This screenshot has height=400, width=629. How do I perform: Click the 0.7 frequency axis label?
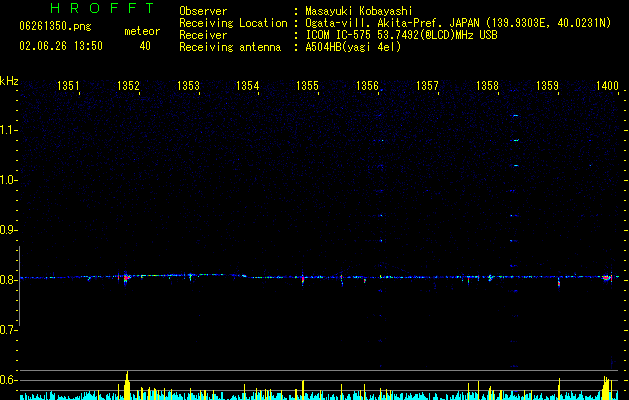[8, 330]
